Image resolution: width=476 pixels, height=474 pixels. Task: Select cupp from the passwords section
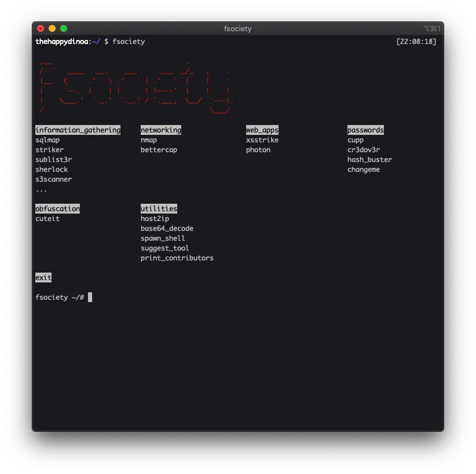(x=355, y=139)
